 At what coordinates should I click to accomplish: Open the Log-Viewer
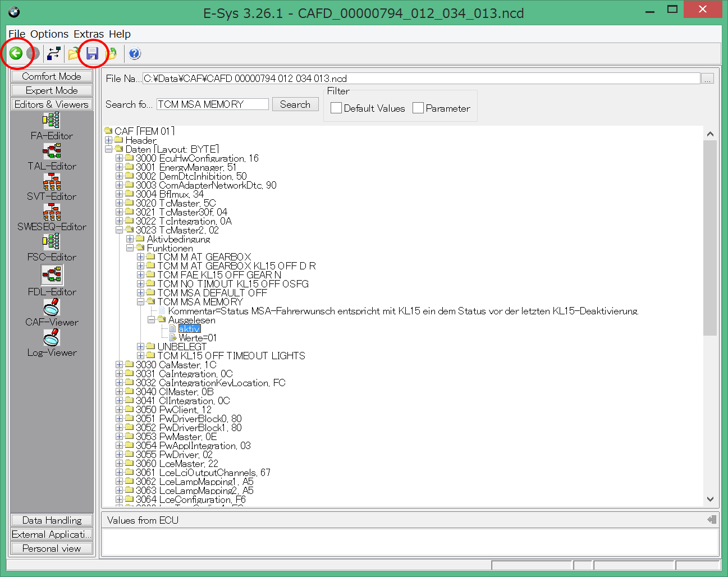click(x=52, y=344)
